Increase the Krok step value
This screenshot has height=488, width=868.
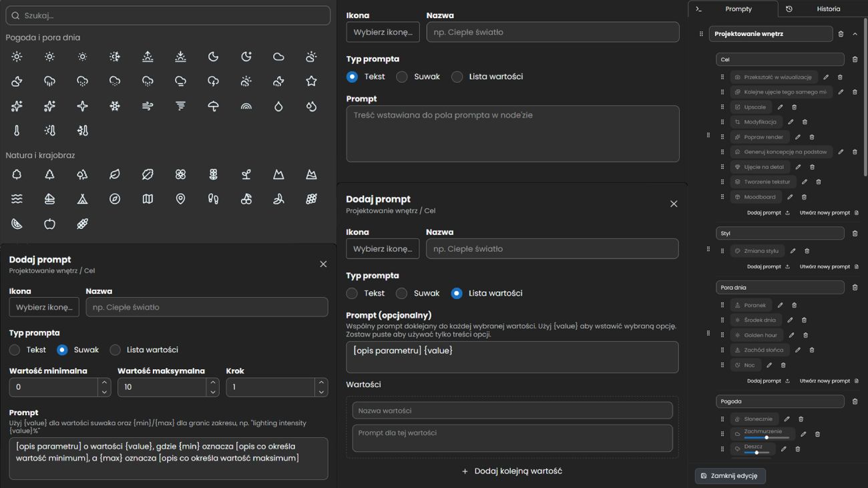(321, 383)
